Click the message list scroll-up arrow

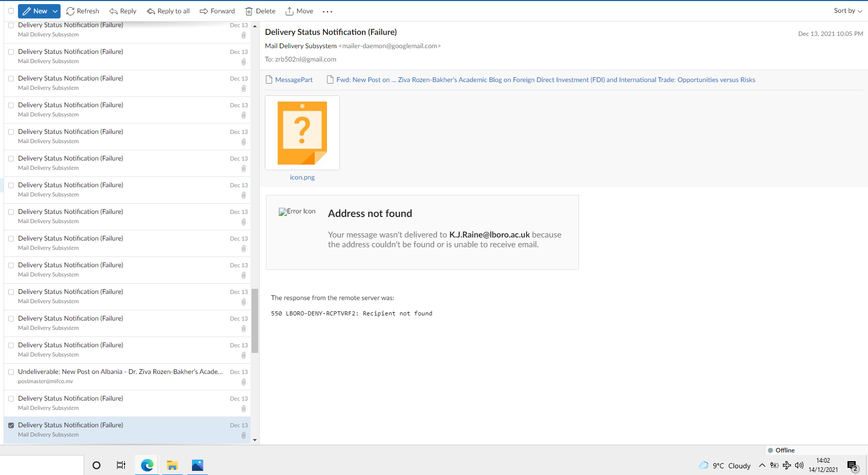255,26
